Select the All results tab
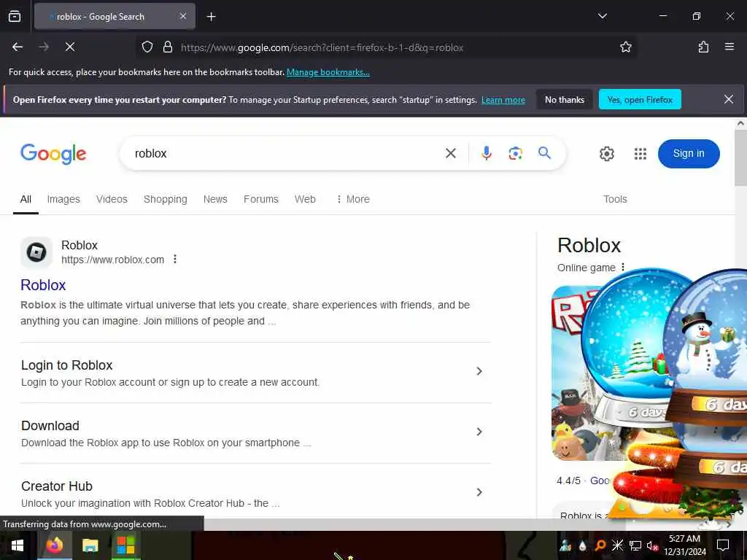Screen dimensions: 747x560 26,199
